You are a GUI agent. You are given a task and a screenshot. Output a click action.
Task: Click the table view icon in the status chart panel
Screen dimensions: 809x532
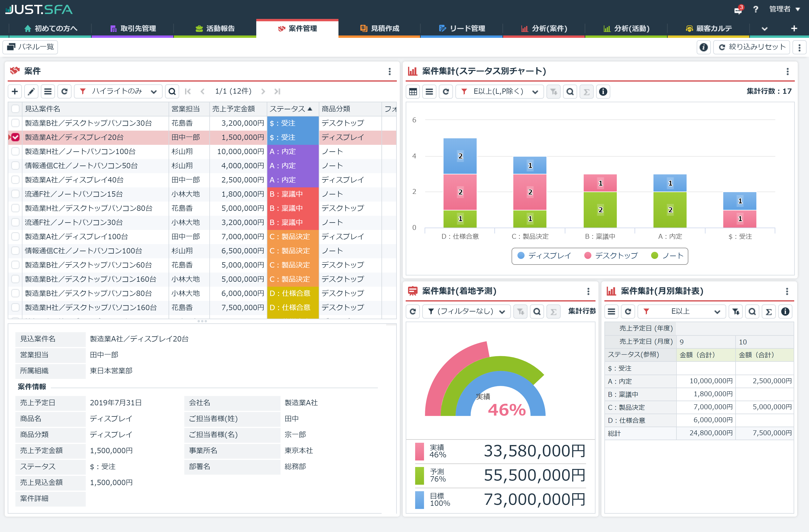tap(413, 92)
